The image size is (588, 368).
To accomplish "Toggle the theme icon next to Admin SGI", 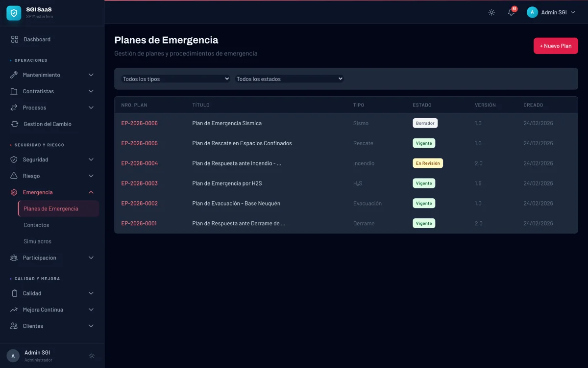I will (92, 356).
